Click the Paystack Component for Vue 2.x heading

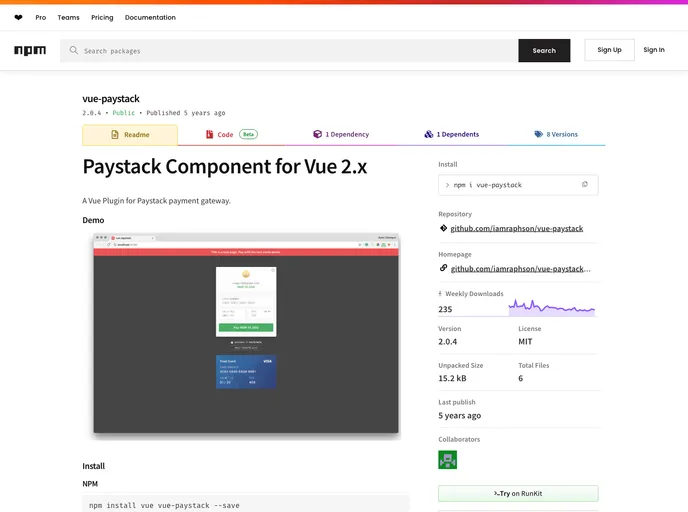coord(225,167)
